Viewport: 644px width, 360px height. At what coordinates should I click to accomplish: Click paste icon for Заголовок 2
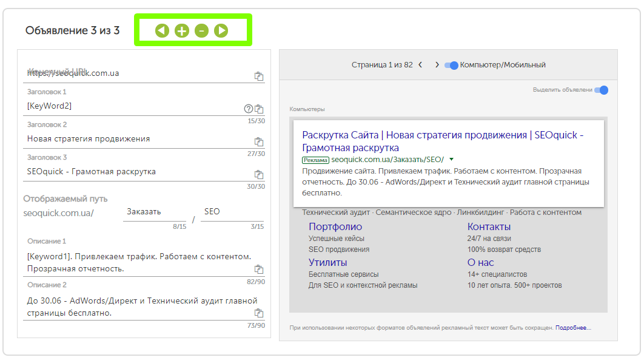pos(259,141)
